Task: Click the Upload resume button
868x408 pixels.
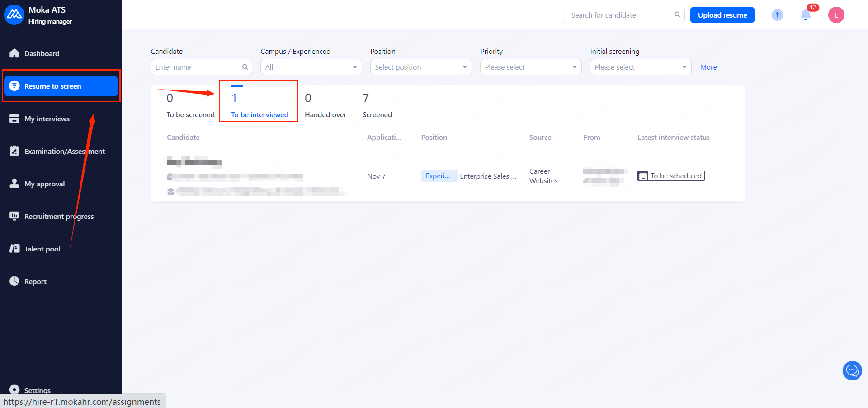Action: [x=722, y=15]
